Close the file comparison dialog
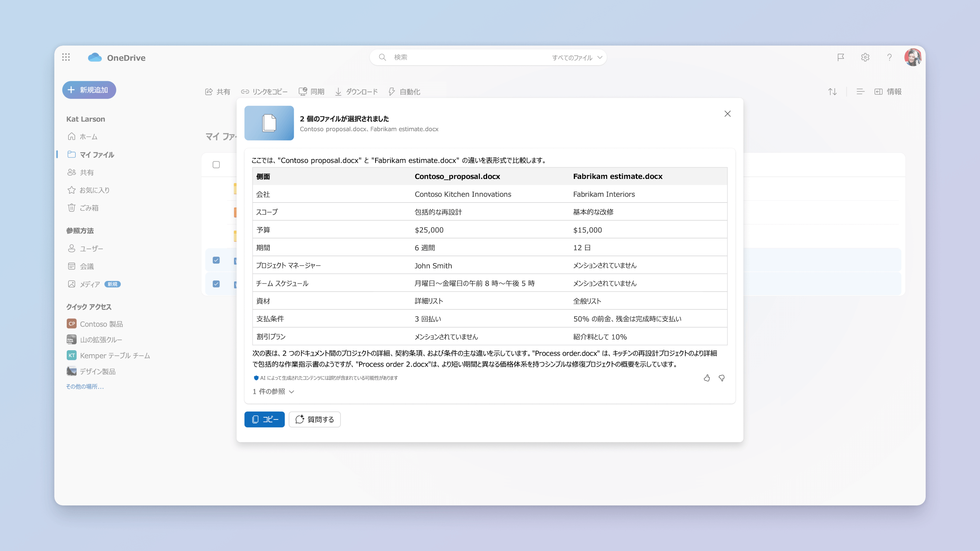The height and width of the screenshot is (551, 980). 727,114
